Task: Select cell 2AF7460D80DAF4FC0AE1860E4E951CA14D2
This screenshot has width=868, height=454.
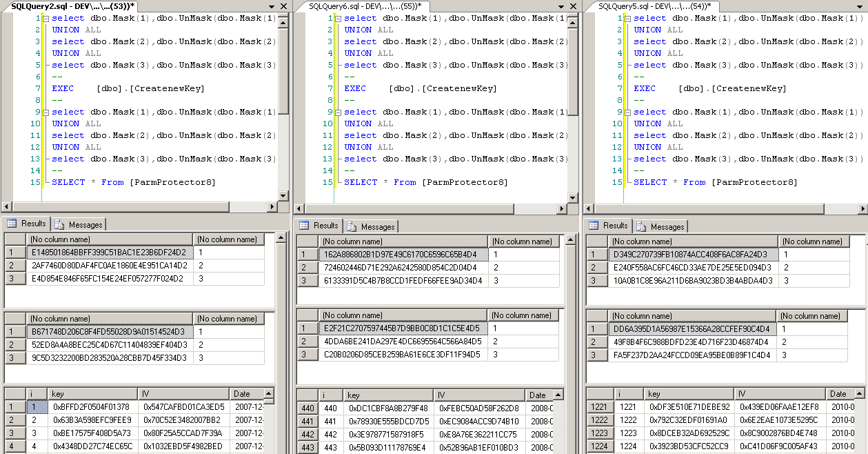Action: click(x=110, y=266)
